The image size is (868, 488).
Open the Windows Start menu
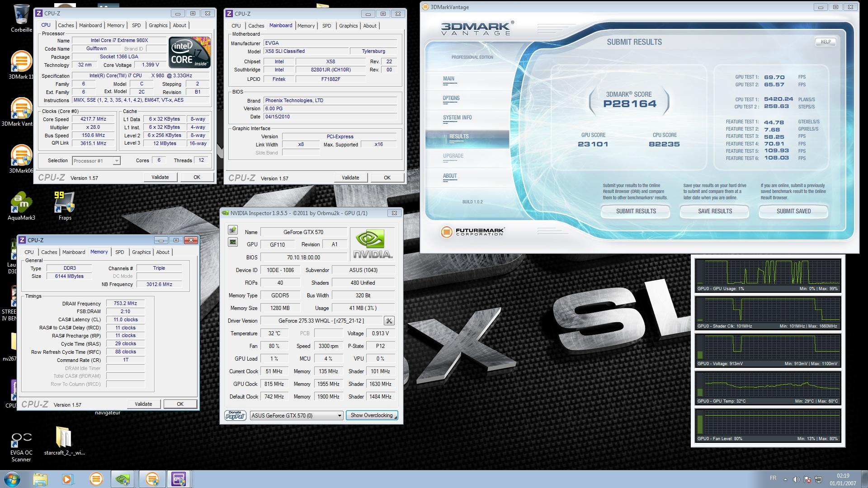12,479
